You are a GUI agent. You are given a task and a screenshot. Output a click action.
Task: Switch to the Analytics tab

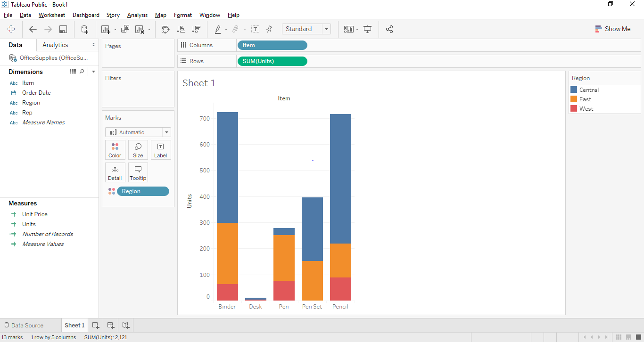(55, 45)
